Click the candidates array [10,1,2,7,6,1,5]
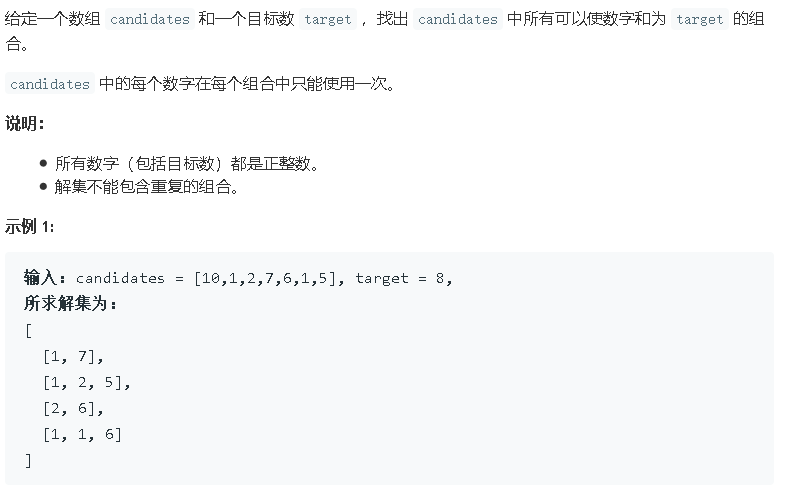Screen dimensions: 788x492 click(x=265, y=278)
